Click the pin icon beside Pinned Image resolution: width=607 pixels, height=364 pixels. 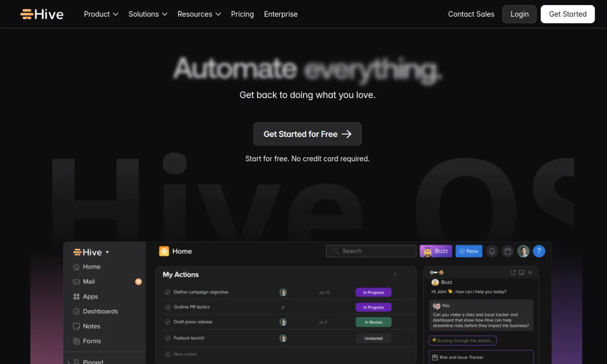click(x=76, y=362)
